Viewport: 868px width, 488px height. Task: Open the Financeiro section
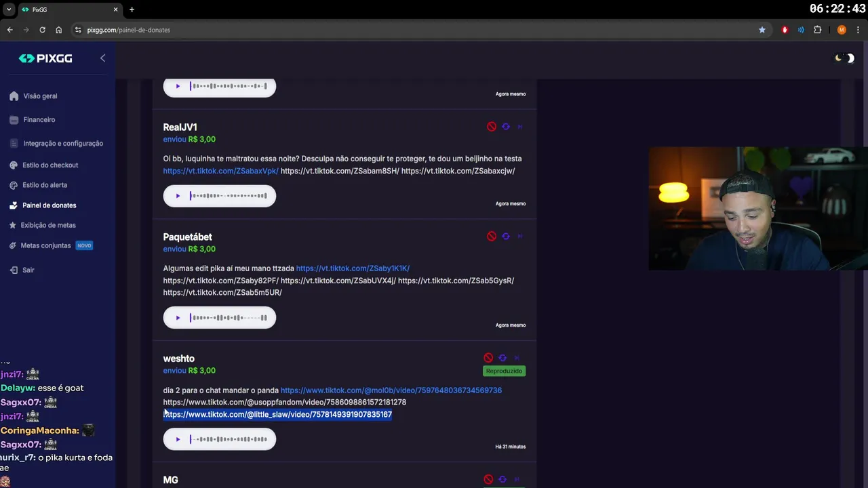coord(39,120)
